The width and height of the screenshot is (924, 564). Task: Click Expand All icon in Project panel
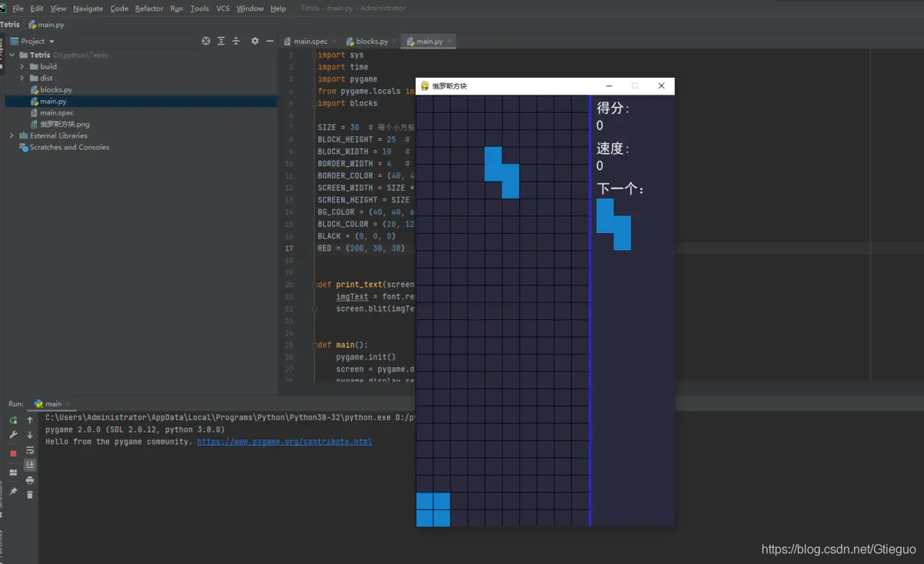coord(221,41)
